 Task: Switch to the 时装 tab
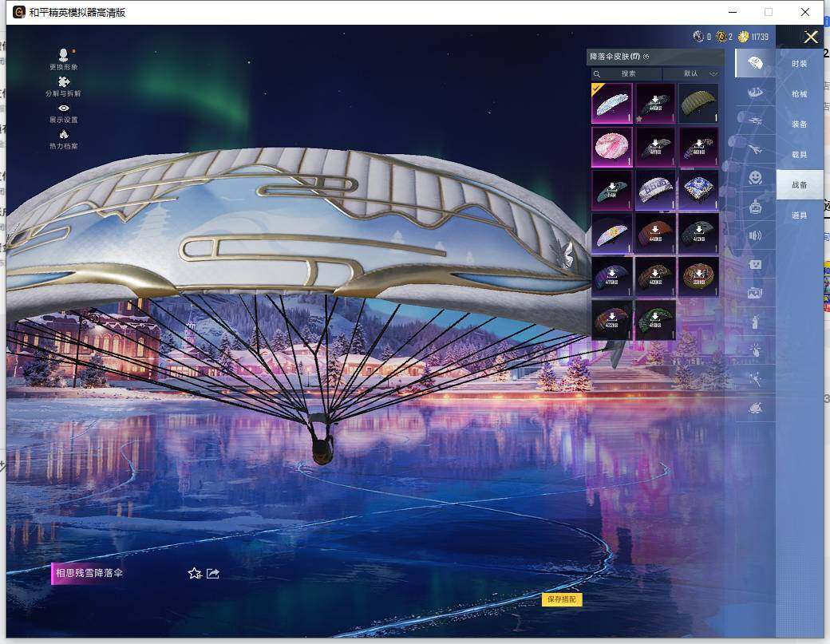[800, 64]
